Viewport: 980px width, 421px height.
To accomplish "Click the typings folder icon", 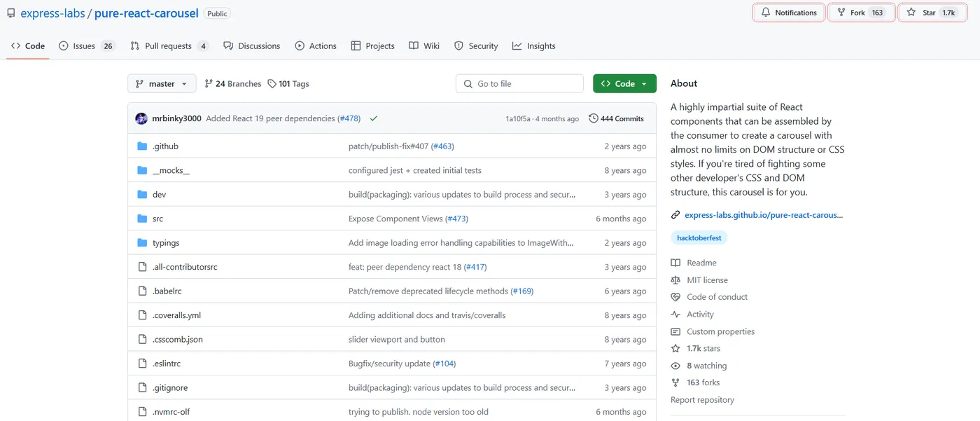I will coord(142,243).
